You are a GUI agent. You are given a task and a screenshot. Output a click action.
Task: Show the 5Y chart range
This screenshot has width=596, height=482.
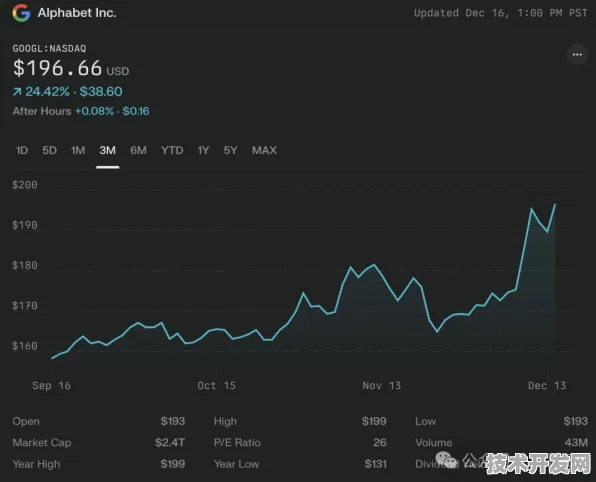pyautogui.click(x=230, y=151)
